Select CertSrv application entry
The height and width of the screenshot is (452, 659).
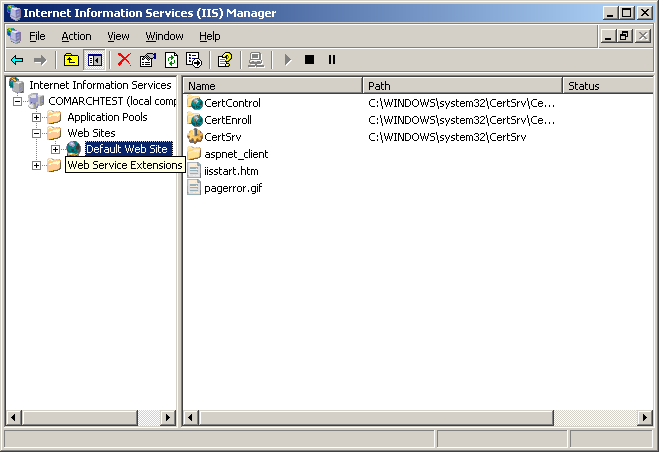click(223, 137)
